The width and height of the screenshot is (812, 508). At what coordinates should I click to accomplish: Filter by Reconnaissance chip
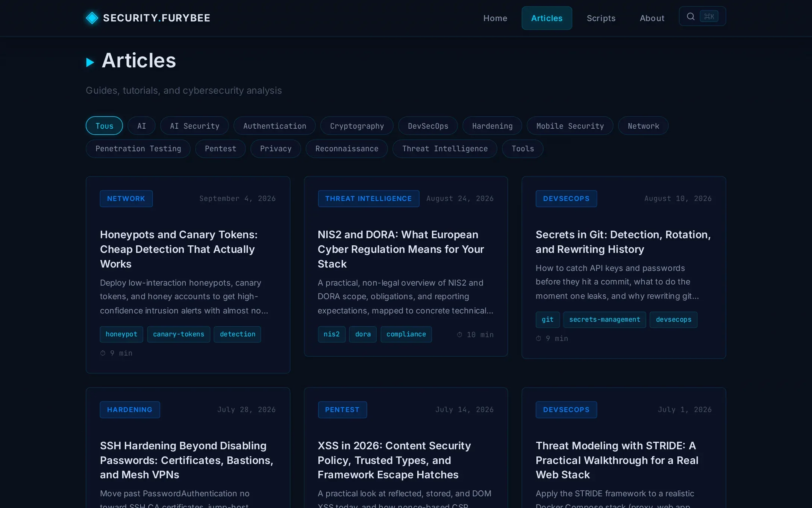click(347, 149)
